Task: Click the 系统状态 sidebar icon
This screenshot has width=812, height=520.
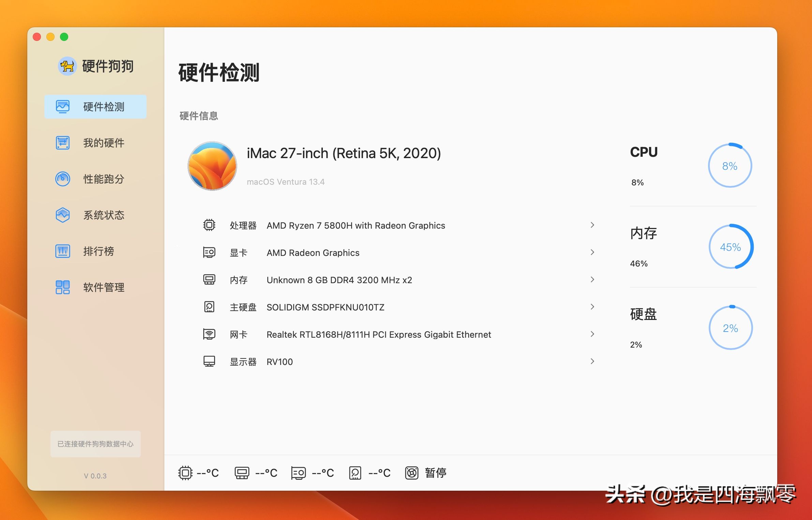Action: [x=63, y=215]
